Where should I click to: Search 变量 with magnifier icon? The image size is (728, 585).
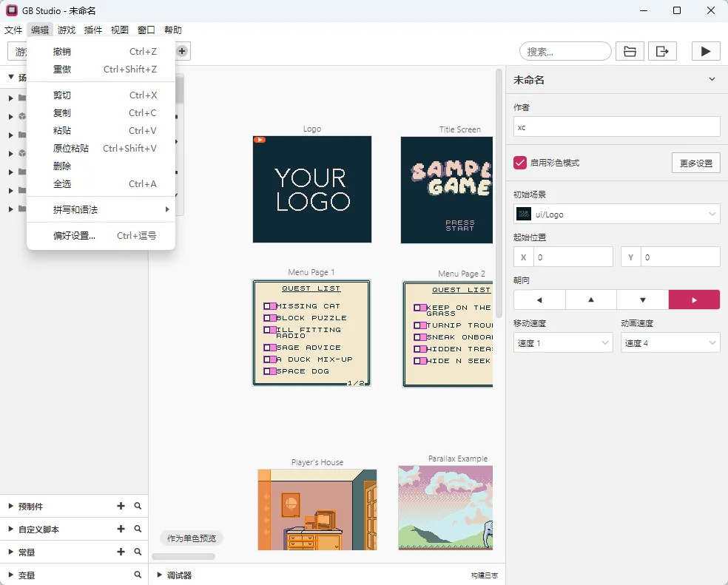tap(138, 575)
